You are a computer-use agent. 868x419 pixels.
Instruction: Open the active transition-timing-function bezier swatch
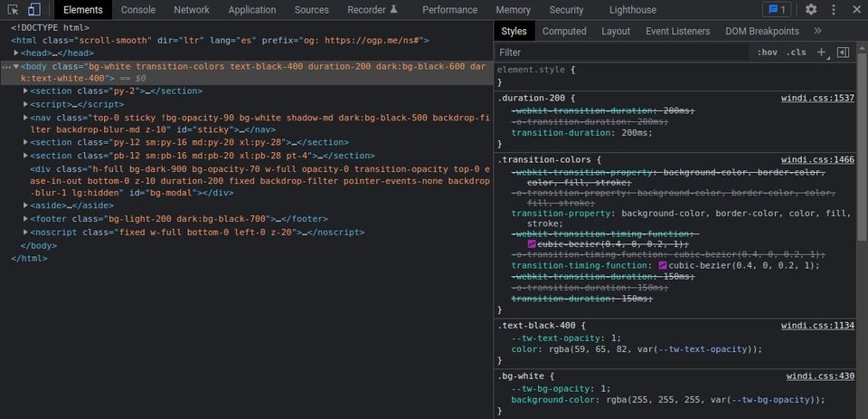tap(663, 265)
